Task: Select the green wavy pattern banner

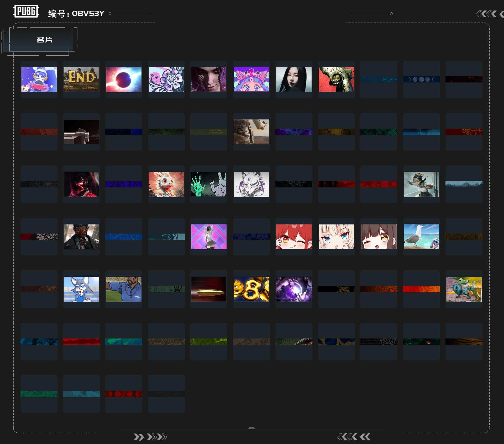Action: (39, 394)
